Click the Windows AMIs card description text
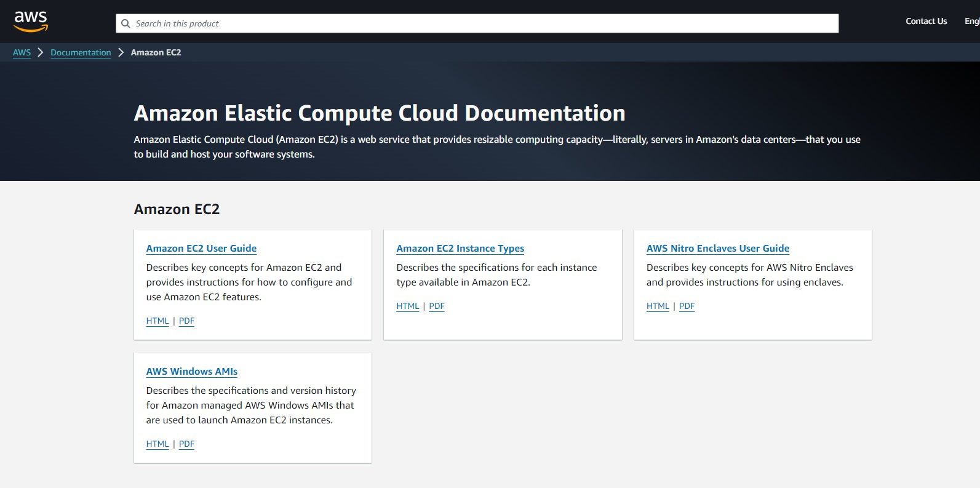 [251, 406]
